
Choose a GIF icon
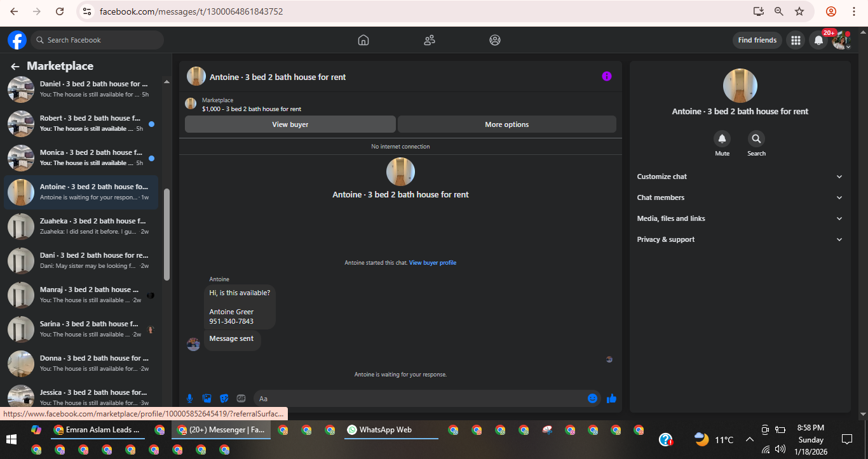click(241, 398)
